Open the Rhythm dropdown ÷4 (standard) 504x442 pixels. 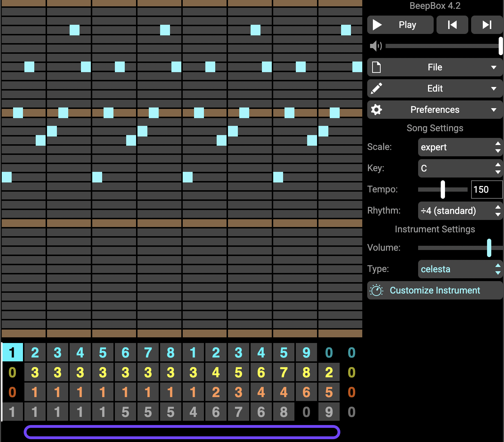(460, 211)
